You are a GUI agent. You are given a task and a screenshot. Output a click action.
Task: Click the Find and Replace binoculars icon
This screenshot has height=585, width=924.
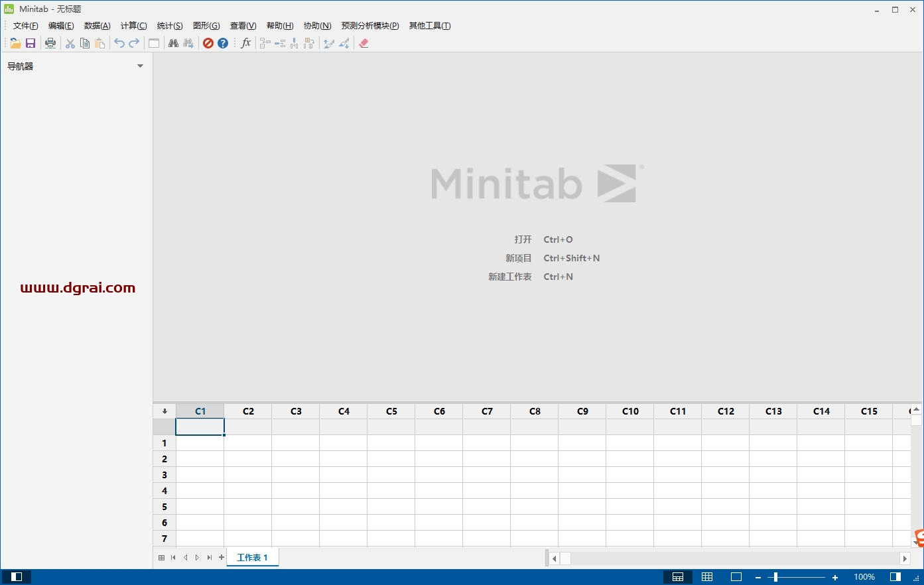pos(188,43)
